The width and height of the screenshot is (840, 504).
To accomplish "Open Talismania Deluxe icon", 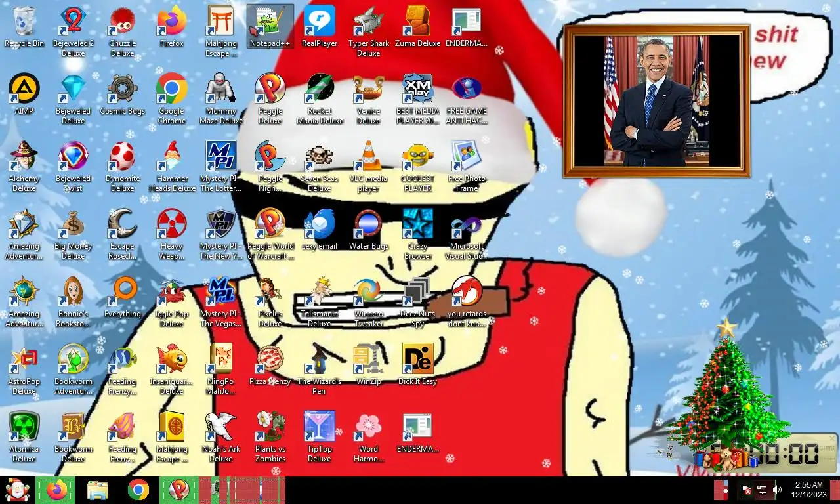I will 320,301.
